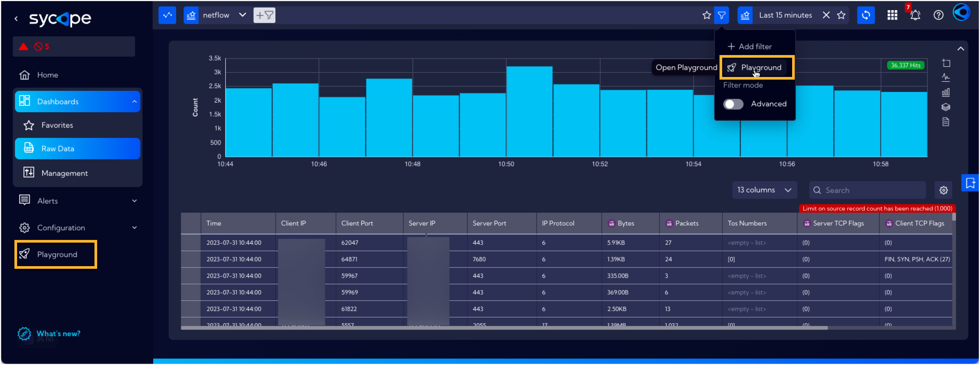Viewport: 980px width, 365px height.
Task: Click the document icon in chart tools
Action: [946, 122]
